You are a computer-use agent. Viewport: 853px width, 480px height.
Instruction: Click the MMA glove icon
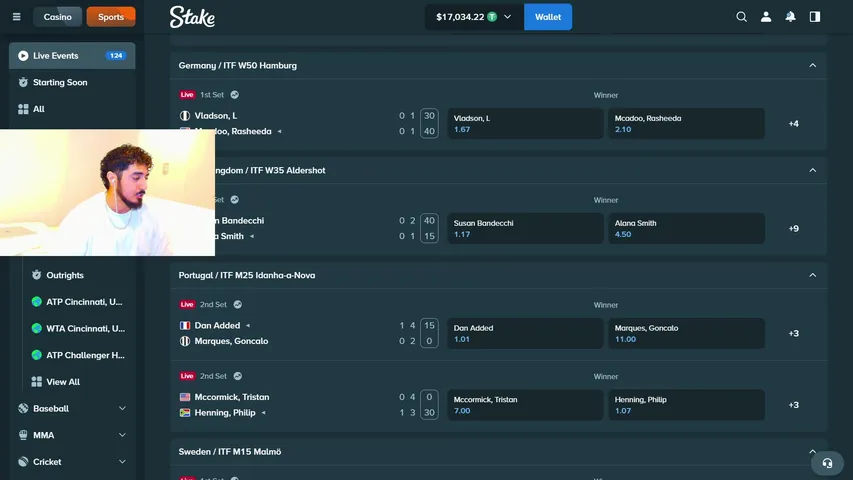pos(23,435)
